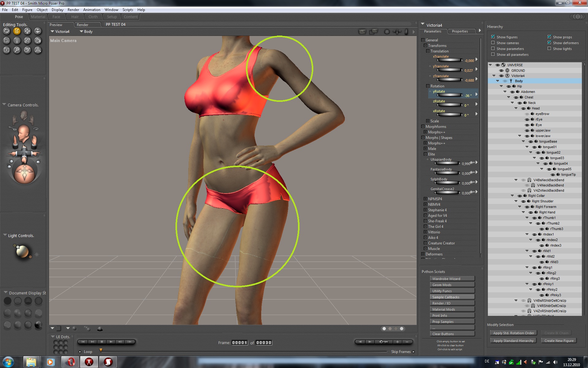The image size is (588, 368).
Task: Select the Direct Manipulation tool
Action: pyautogui.click(x=38, y=50)
